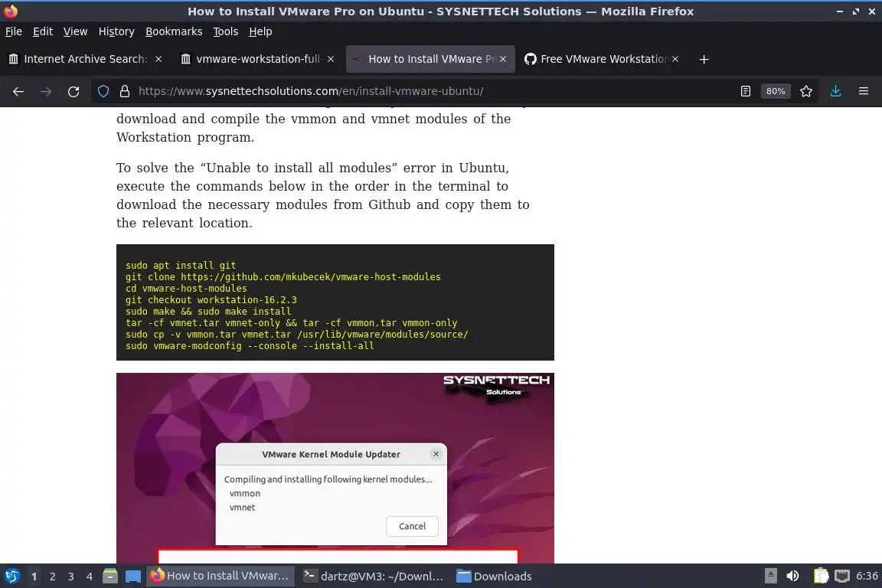The width and height of the screenshot is (882, 588).
Task: Open the Downloads panel arrow icon
Action: point(836,91)
